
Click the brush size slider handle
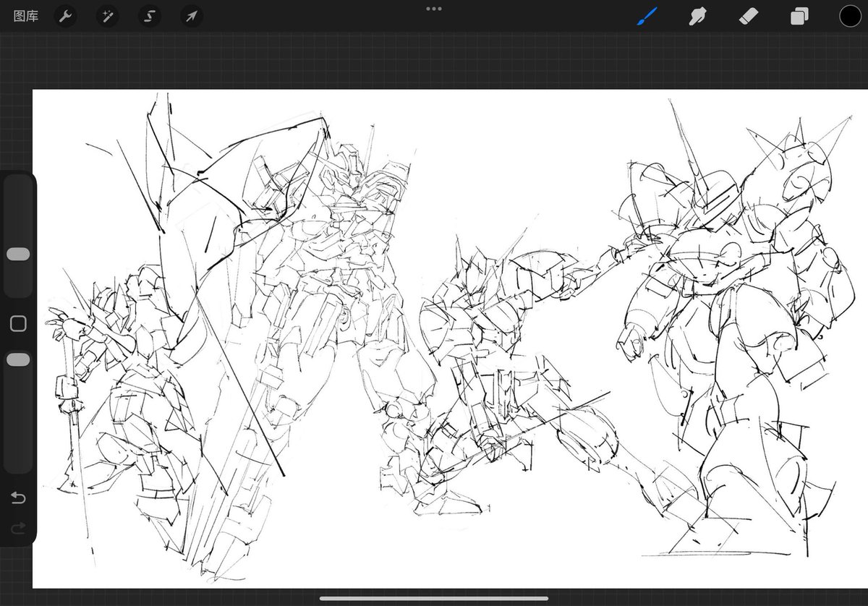pos(18,254)
